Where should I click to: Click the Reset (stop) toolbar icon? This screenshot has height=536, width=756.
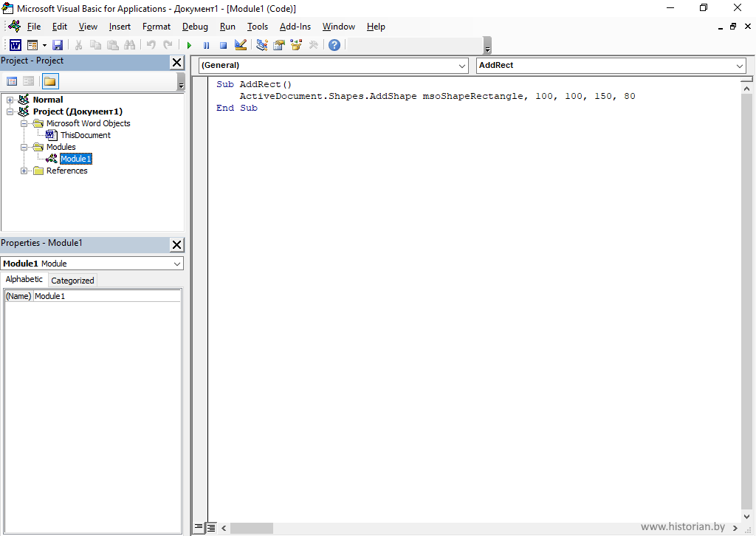(223, 45)
